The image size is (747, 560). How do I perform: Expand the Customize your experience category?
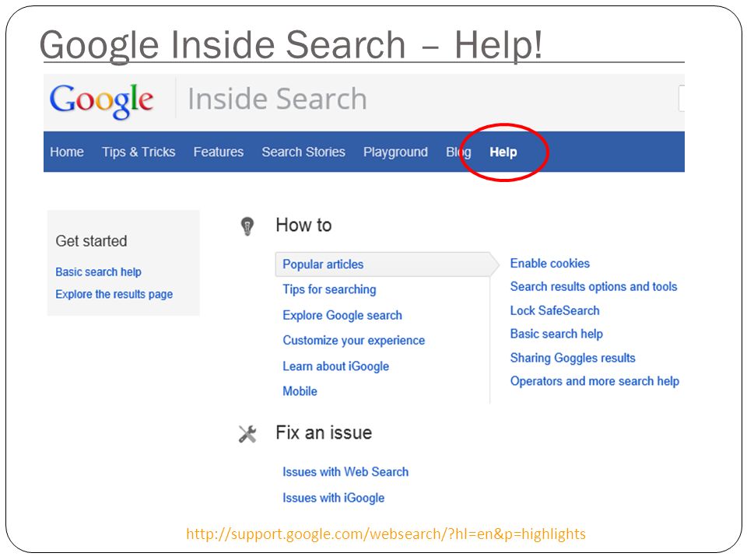tap(353, 341)
